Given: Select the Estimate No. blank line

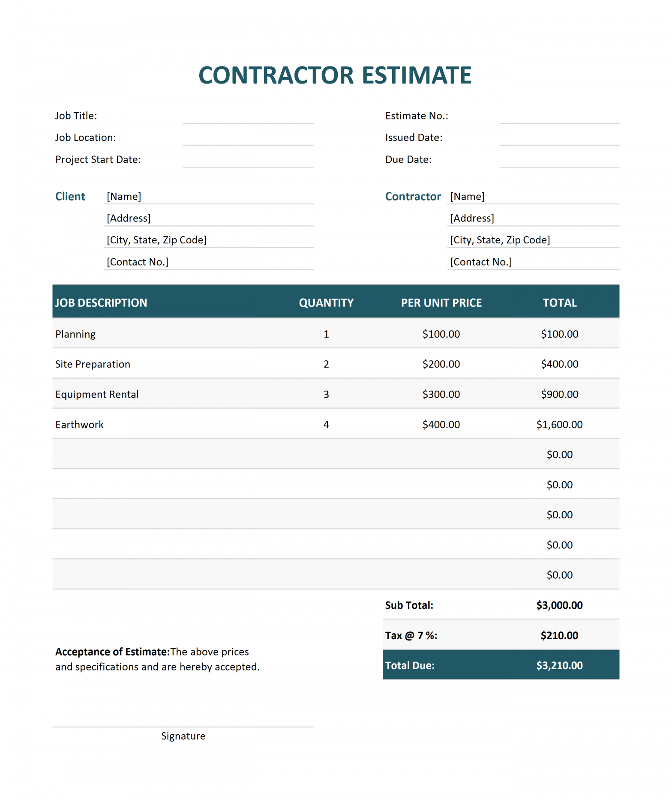Looking at the screenshot, I should click(559, 116).
